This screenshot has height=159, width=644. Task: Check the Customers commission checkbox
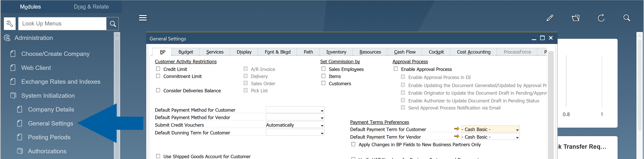(x=324, y=83)
